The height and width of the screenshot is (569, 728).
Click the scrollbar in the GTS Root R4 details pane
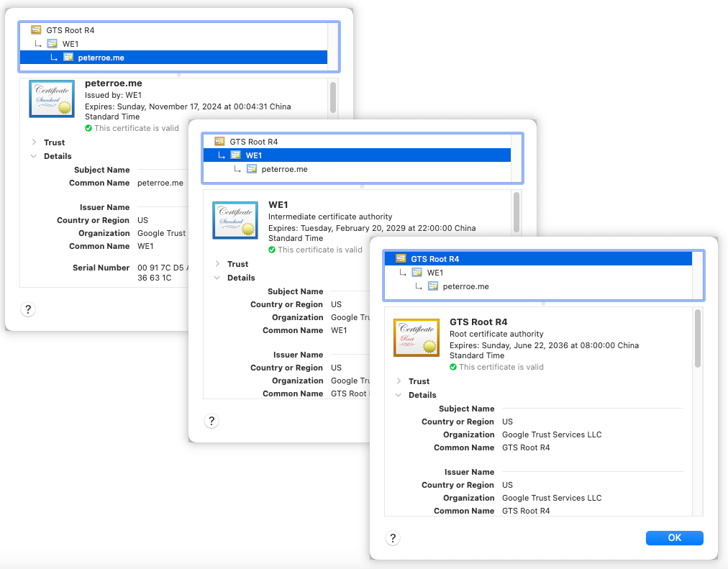697,339
